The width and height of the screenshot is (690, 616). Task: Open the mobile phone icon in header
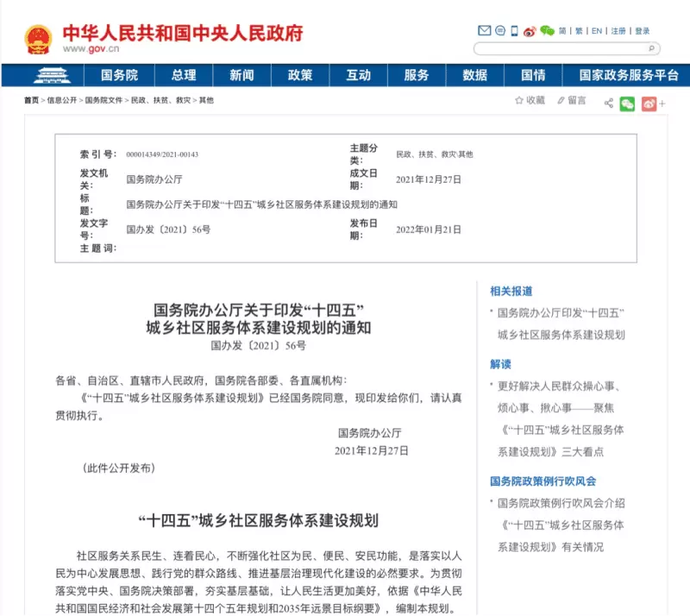(x=514, y=31)
